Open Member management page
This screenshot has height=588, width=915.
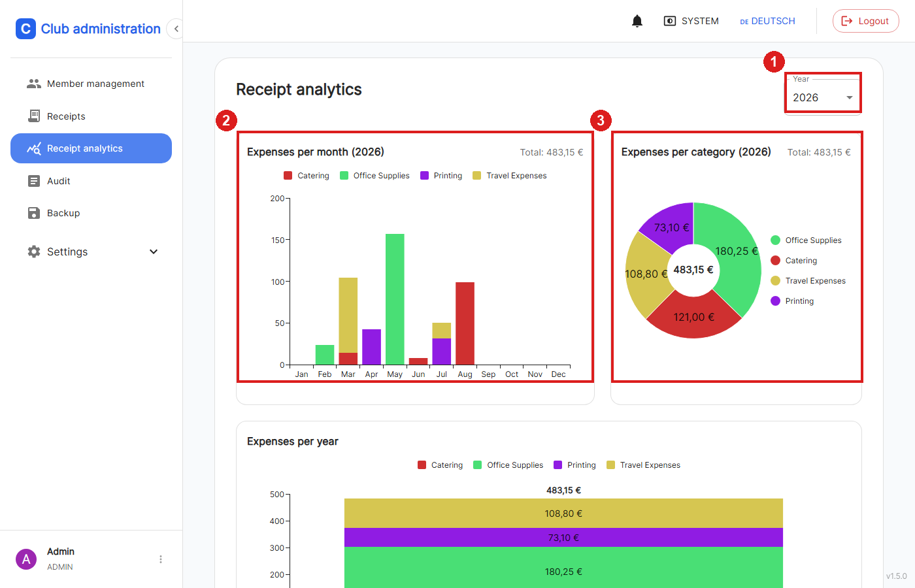coord(91,84)
